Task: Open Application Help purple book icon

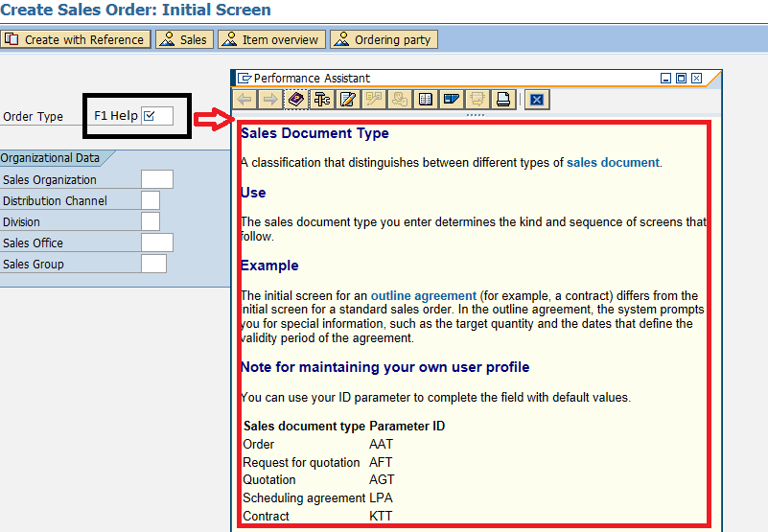Action: coord(296,100)
